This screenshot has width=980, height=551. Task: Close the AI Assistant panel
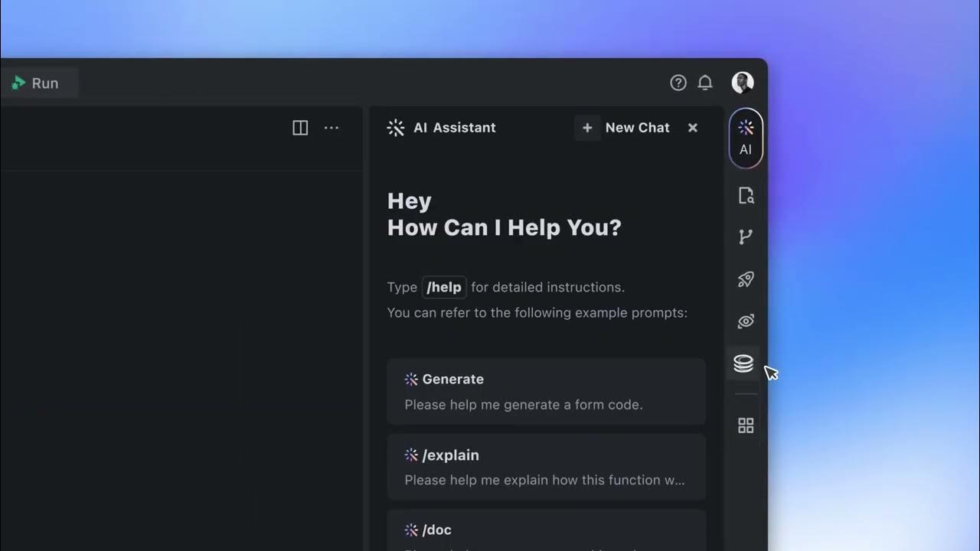tap(693, 128)
